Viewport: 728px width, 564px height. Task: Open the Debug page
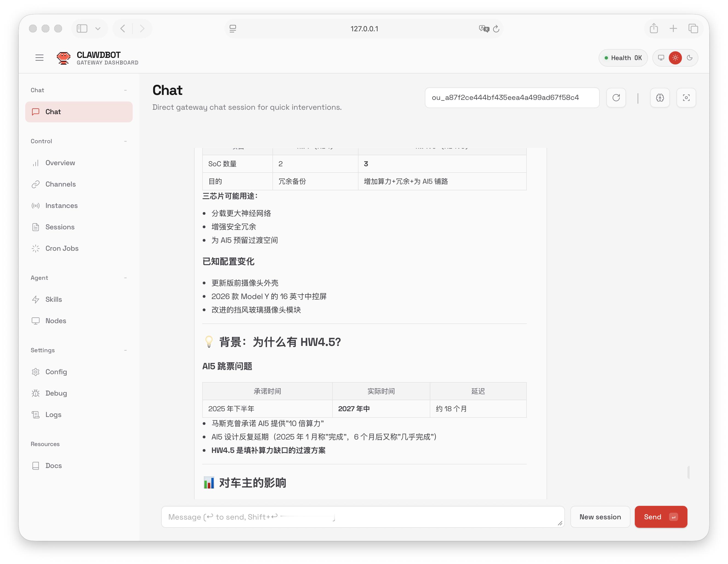pos(56,393)
